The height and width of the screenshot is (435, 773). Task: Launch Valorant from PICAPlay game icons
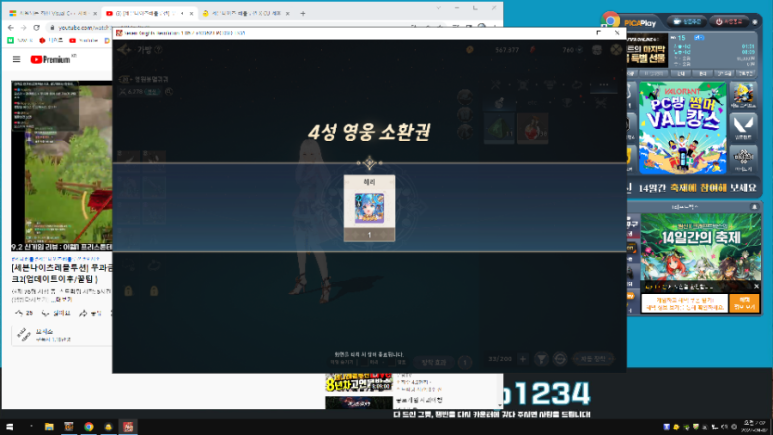coord(743,127)
